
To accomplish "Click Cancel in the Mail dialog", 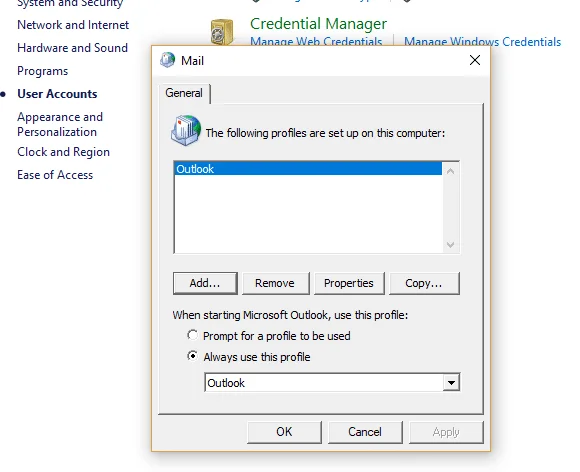I will point(365,432).
